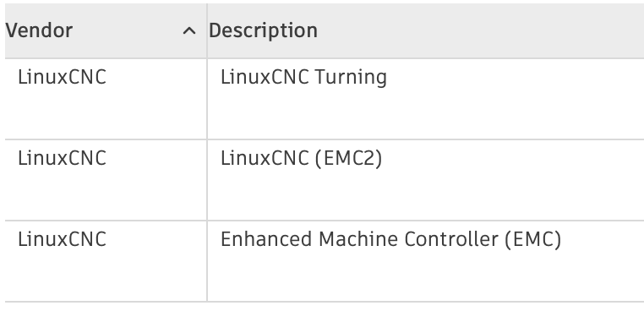This screenshot has height=333, width=644.
Task: Select the Enhanced Machine Controller (EMC) description
Action: (390, 239)
